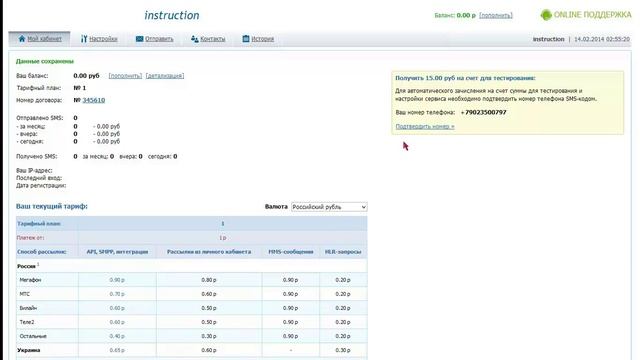Screen dimensions: 640x360
Task: Click the instruction logo title
Action: coord(172,15)
